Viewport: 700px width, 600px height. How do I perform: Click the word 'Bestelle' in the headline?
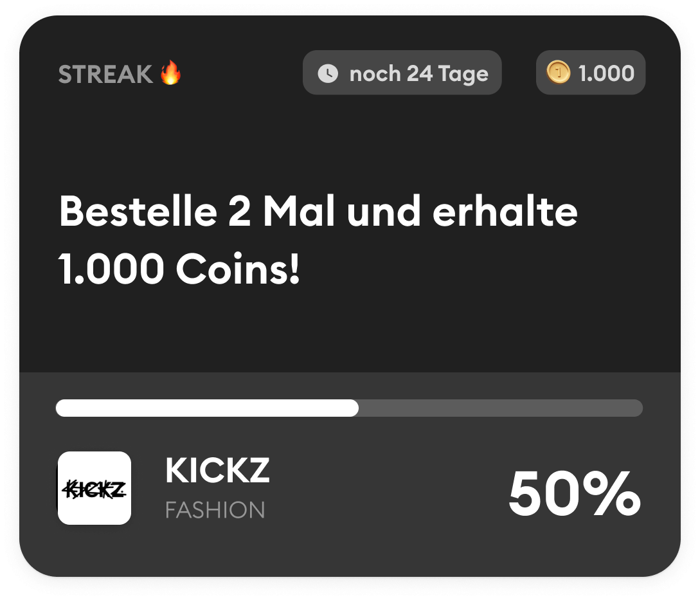tap(138, 211)
